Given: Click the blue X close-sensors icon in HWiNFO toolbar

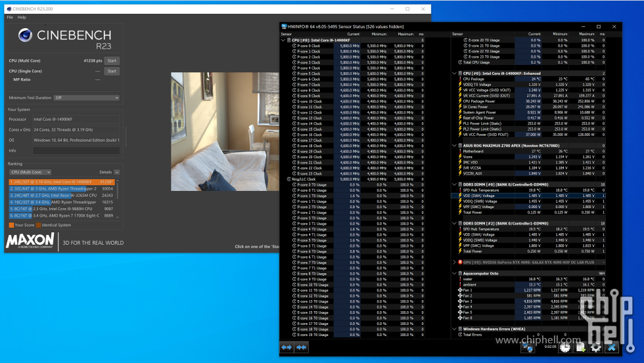Looking at the screenshot, I should [x=612, y=348].
